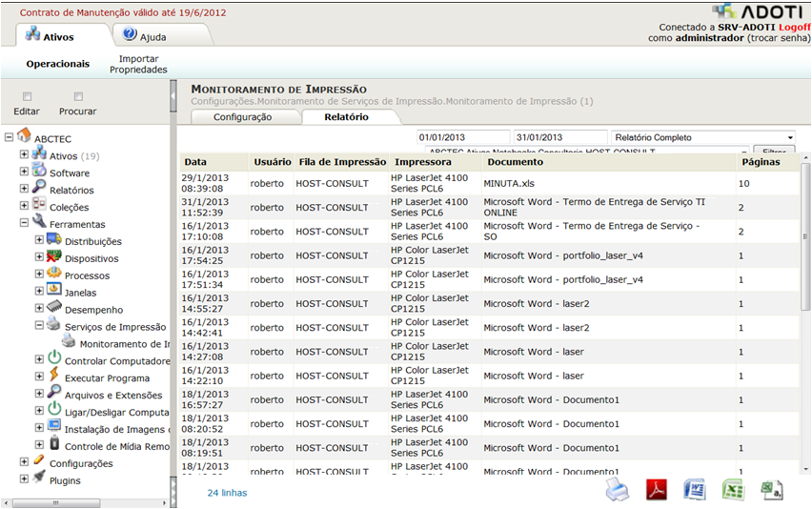The image size is (812, 509).
Task: Collapse the Serviços de Impressão node
Action: tap(39, 325)
